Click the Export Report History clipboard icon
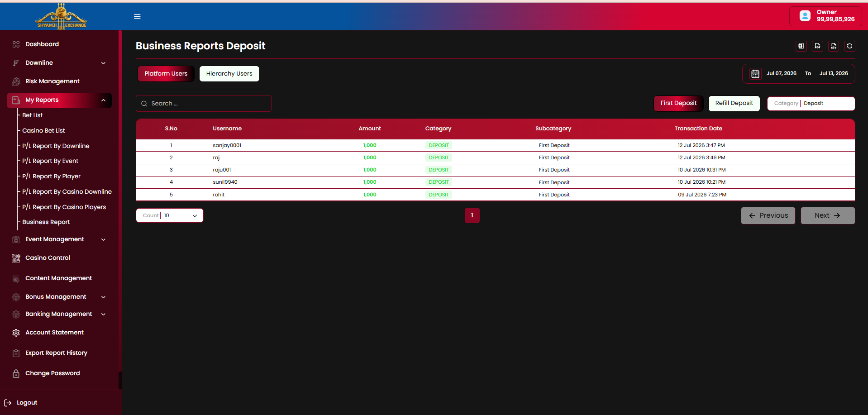The width and height of the screenshot is (868, 415). pos(16,353)
